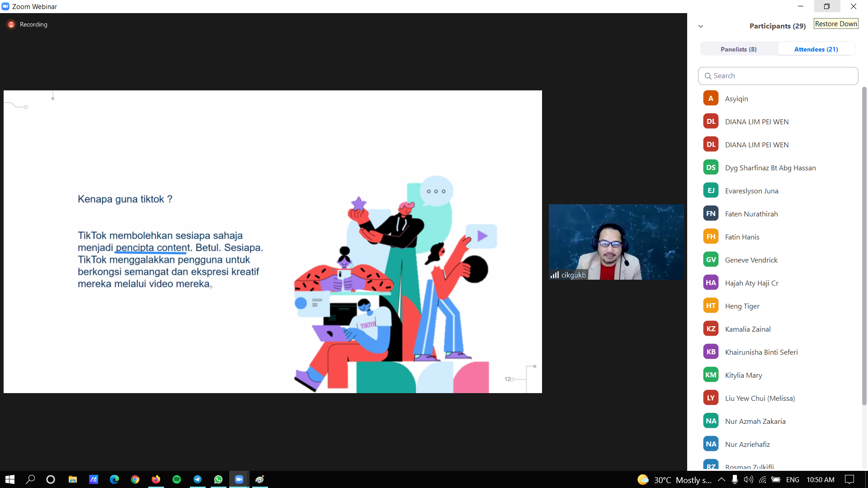Screen dimensions: 868x488
Task: Open weather widget showing 30°C
Action: [675, 479]
